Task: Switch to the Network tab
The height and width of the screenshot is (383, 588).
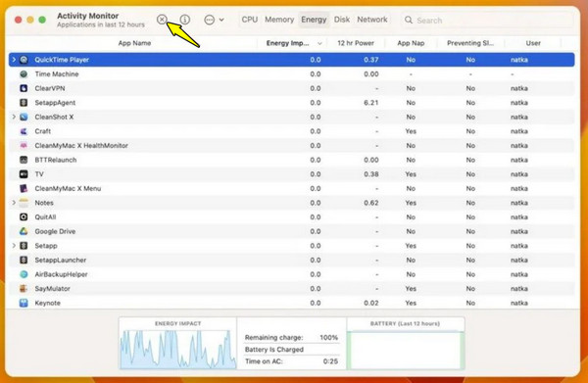Action: 372,20
